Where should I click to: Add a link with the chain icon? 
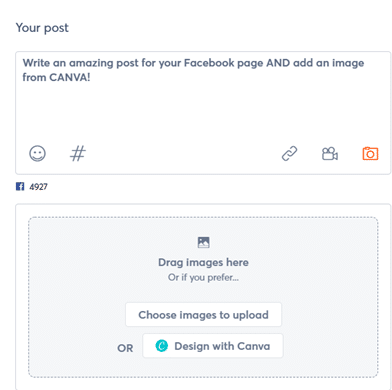[x=289, y=154]
